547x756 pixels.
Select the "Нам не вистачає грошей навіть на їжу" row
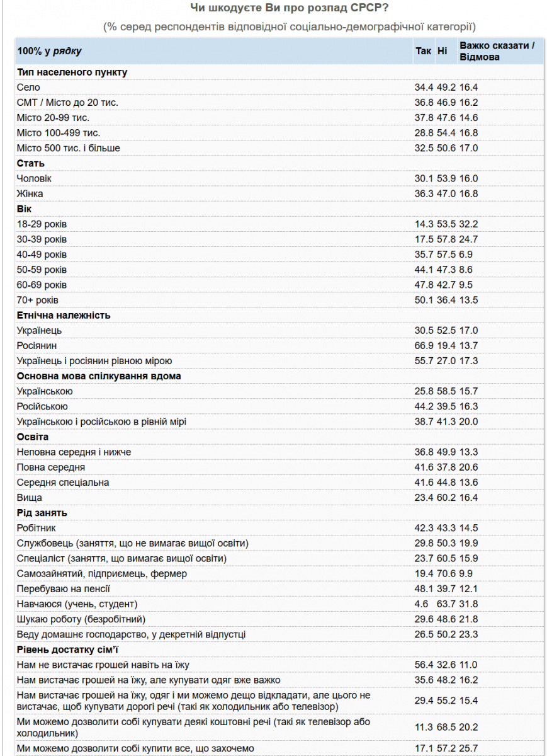(x=103, y=665)
